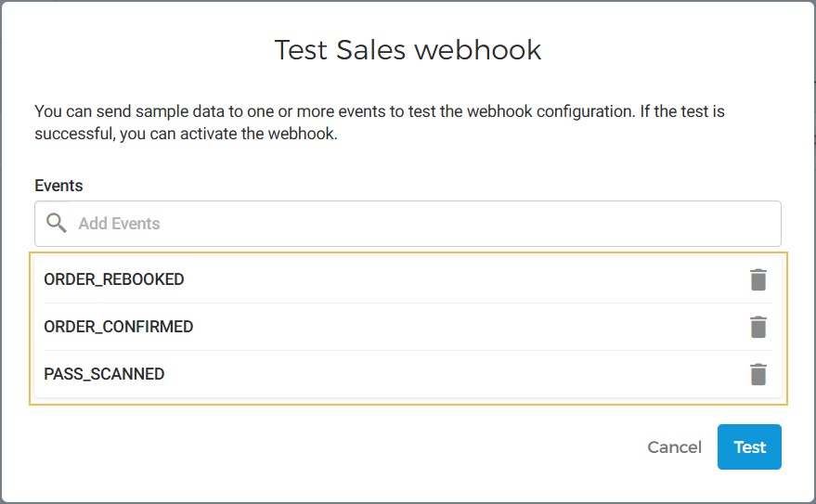
Task: Delete the ORDER_REBOOKED event using its trash icon
Action: tap(758, 279)
